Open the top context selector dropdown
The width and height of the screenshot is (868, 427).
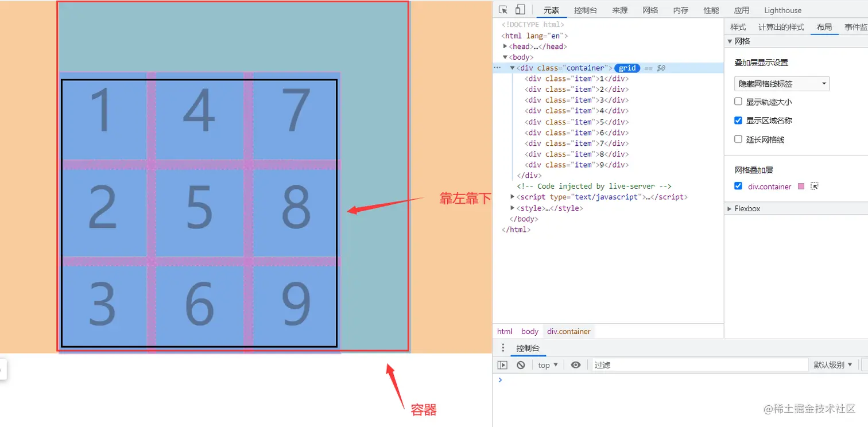click(x=548, y=365)
